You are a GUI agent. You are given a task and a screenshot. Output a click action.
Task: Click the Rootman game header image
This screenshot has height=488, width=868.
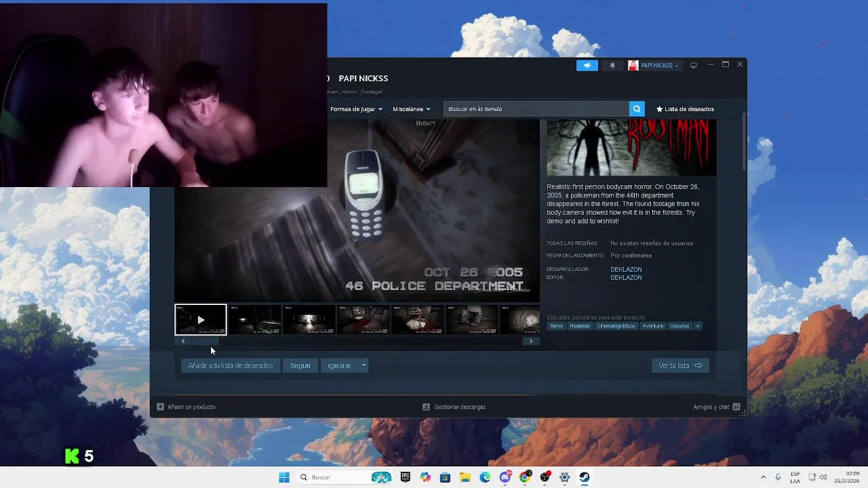(631, 147)
